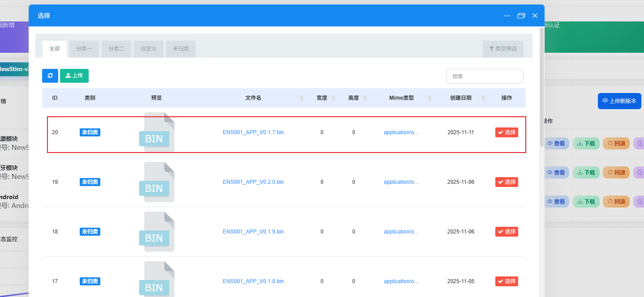The width and height of the screenshot is (644, 297).
Task: Click 下载 in the background Android row
Action: pos(586,202)
